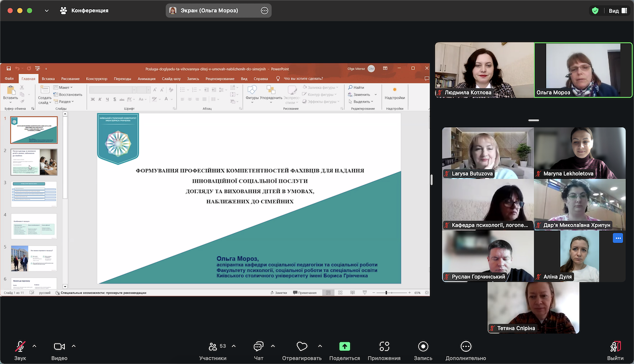The height and width of the screenshot is (364, 634).
Task: Click the Reactions heart icon
Action: 302,347
